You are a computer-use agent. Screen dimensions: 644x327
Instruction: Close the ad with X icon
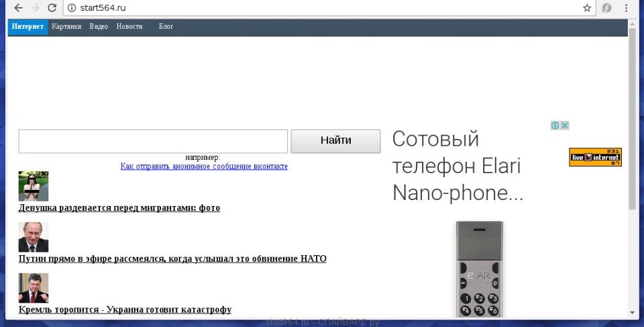pyautogui.click(x=565, y=126)
